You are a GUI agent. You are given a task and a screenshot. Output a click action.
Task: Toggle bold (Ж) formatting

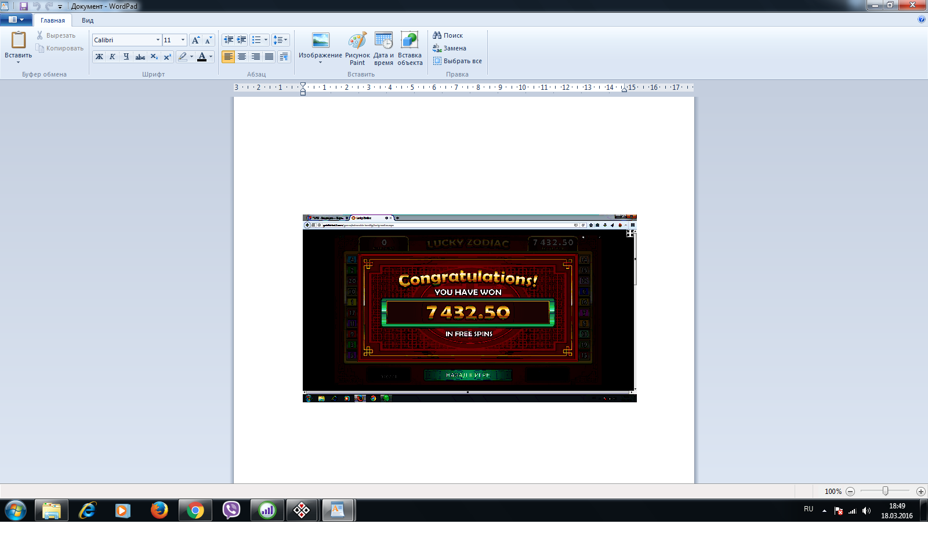(99, 57)
